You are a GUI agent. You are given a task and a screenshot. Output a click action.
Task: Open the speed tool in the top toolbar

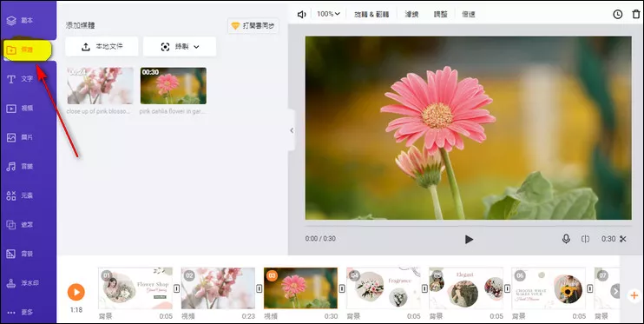coord(468,15)
